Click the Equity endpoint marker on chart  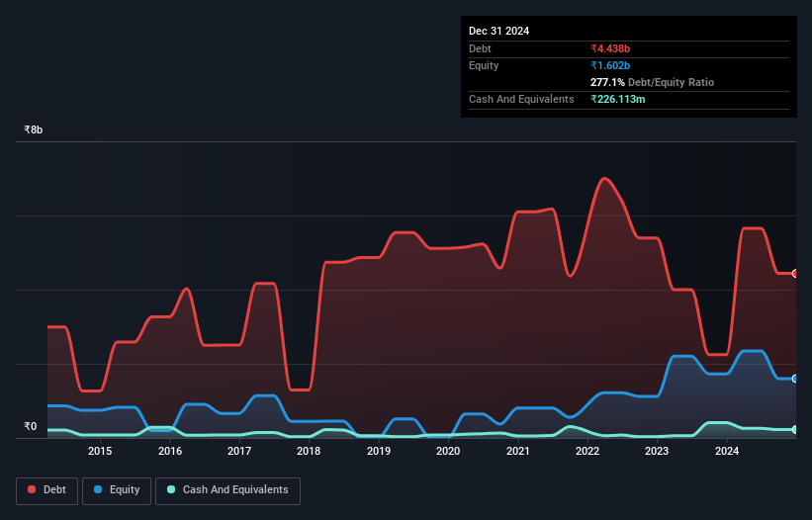pyautogui.click(x=795, y=379)
